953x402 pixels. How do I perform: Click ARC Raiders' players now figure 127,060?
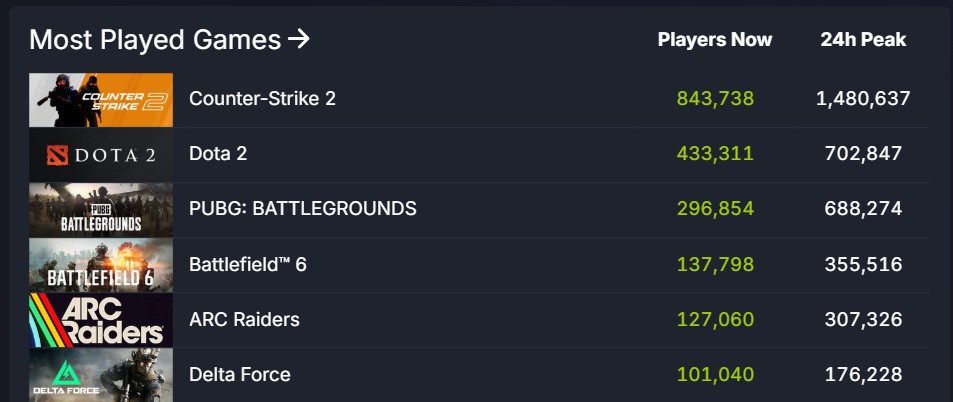[x=715, y=320]
